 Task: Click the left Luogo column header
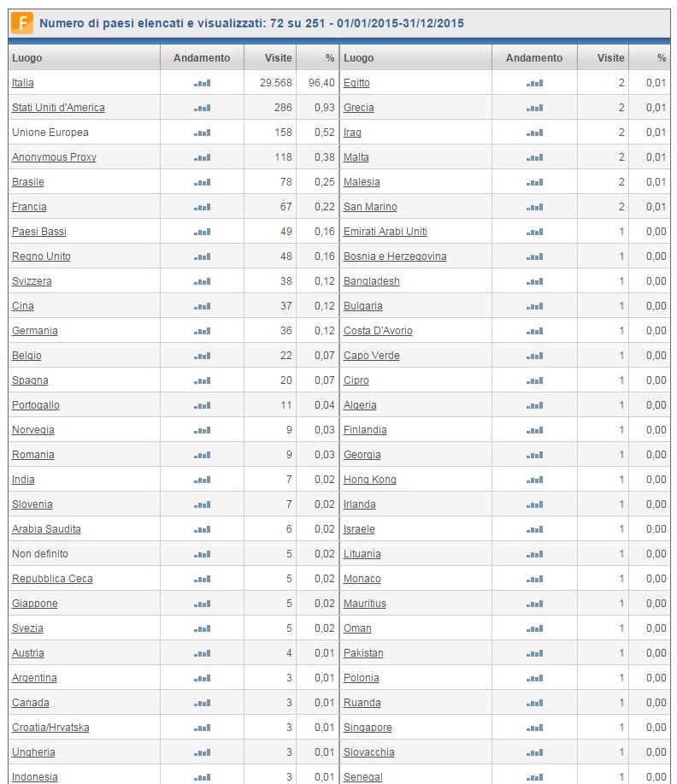click(x=26, y=58)
